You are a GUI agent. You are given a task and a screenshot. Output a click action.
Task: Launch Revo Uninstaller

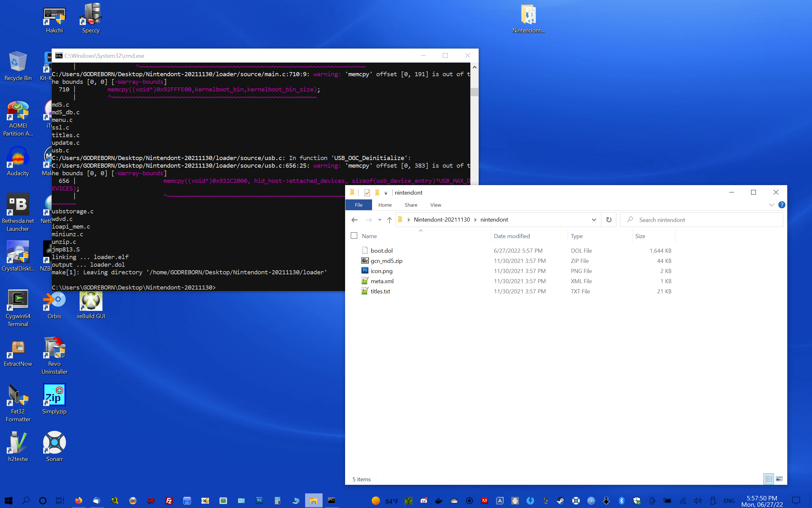coord(54,356)
